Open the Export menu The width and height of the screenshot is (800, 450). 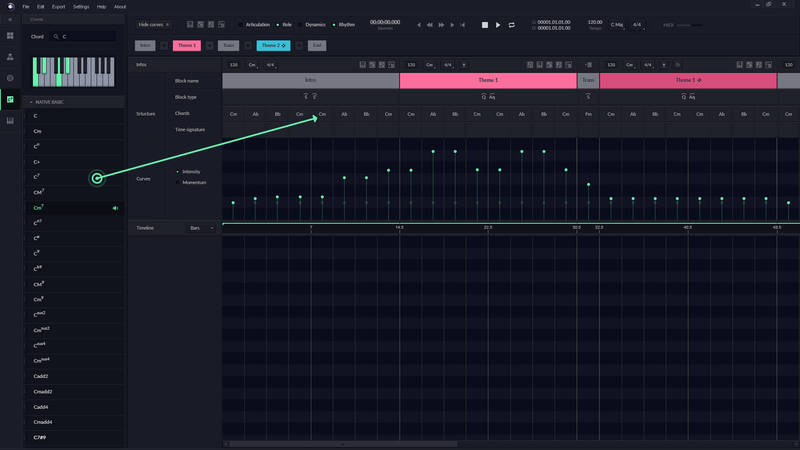pos(58,7)
